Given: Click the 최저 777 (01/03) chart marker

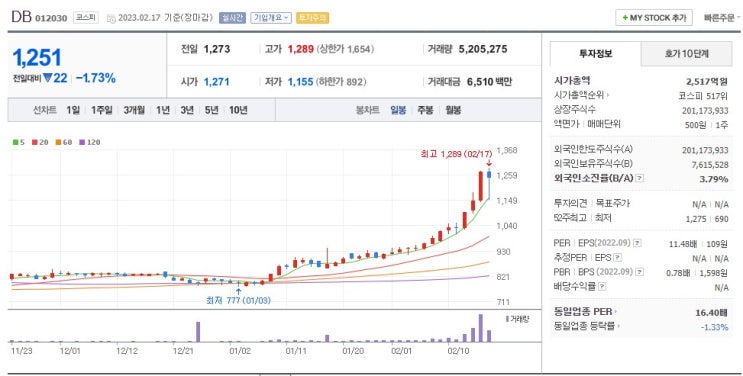Looking at the screenshot, I should click(238, 300).
